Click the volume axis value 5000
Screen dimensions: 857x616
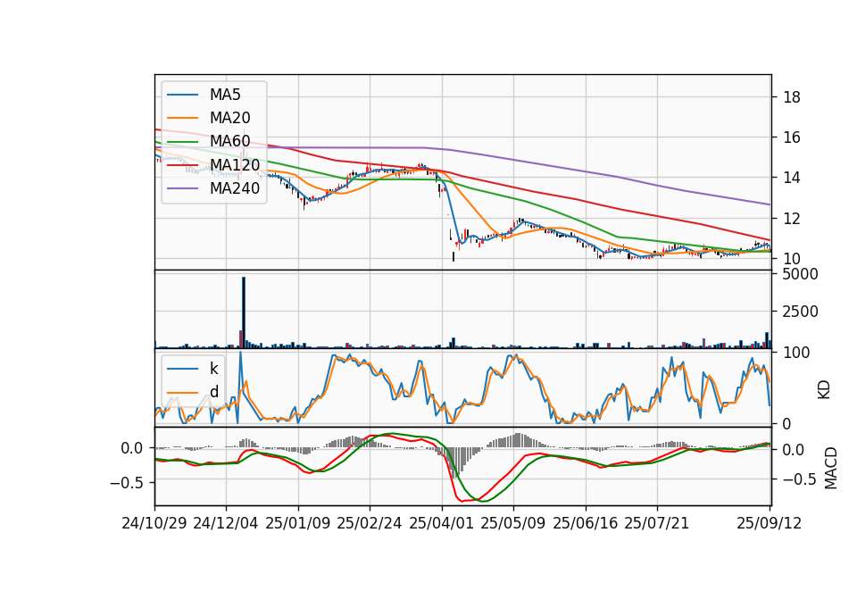pyautogui.click(x=801, y=274)
